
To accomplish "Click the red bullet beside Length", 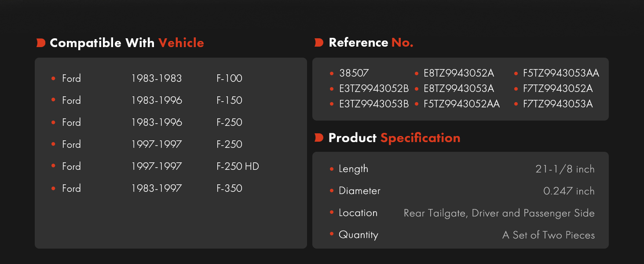I will [x=332, y=169].
